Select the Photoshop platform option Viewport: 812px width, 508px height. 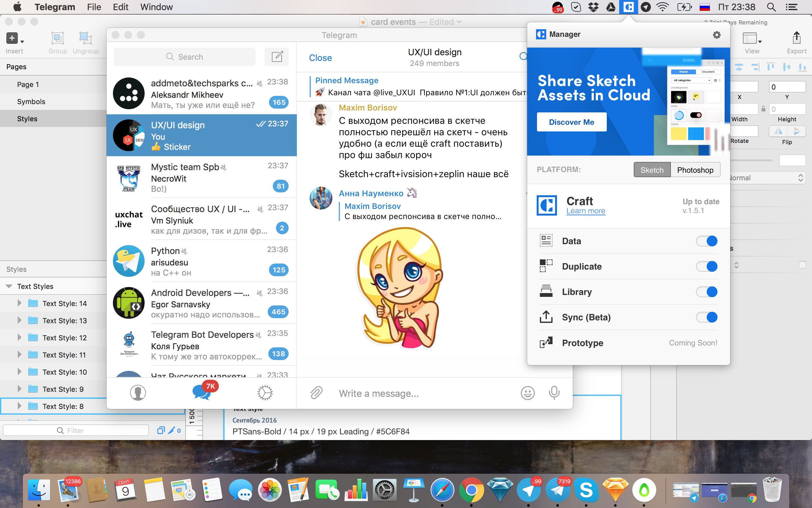(695, 170)
